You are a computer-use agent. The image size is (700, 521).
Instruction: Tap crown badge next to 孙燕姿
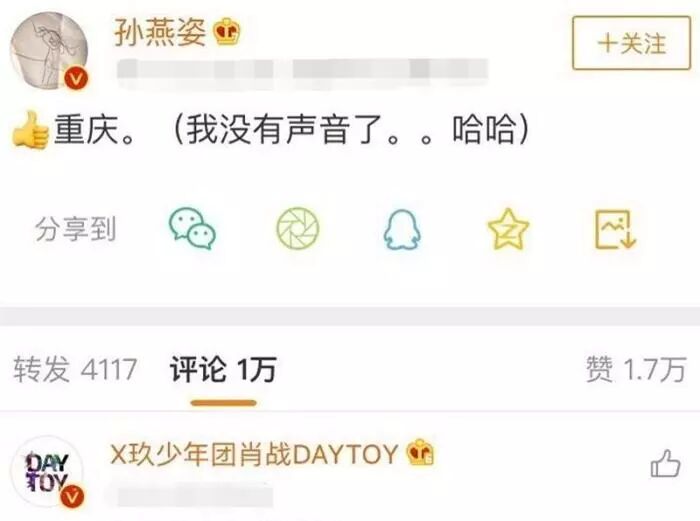[226, 32]
